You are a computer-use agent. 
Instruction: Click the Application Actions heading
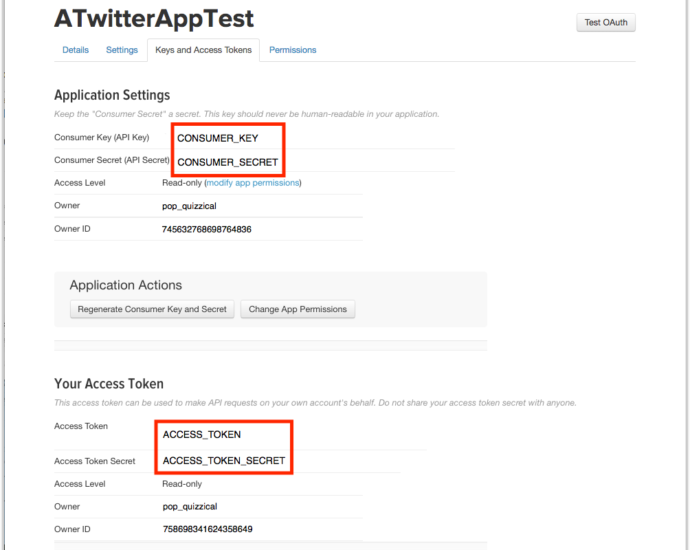point(125,285)
